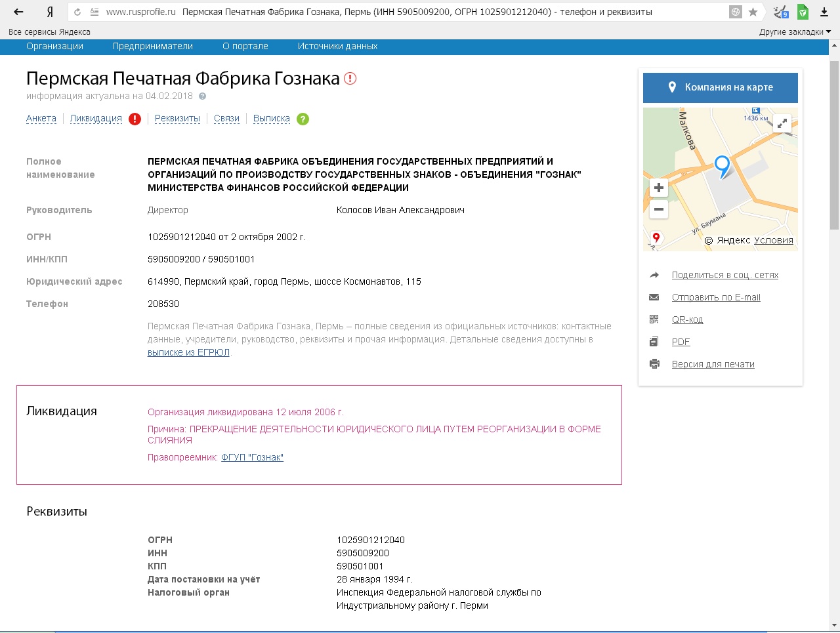Switch to the Связи tab
The height and width of the screenshot is (633, 840).
[x=226, y=119]
